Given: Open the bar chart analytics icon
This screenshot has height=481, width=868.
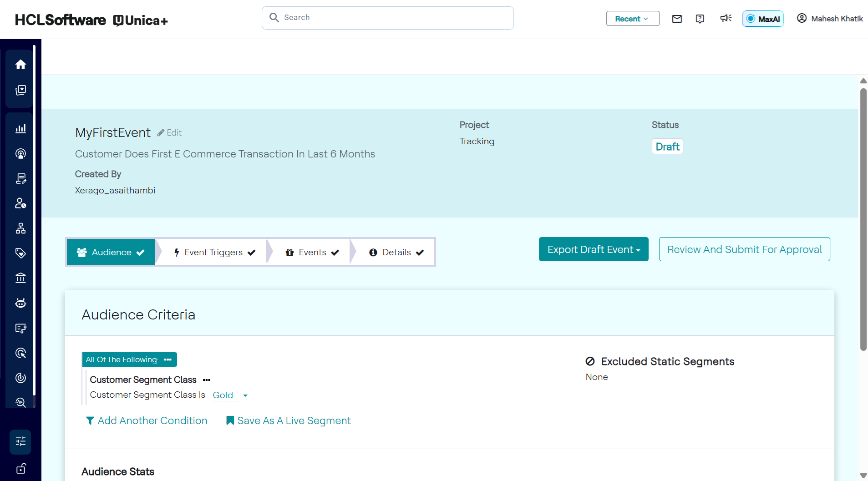Looking at the screenshot, I should (x=20, y=129).
